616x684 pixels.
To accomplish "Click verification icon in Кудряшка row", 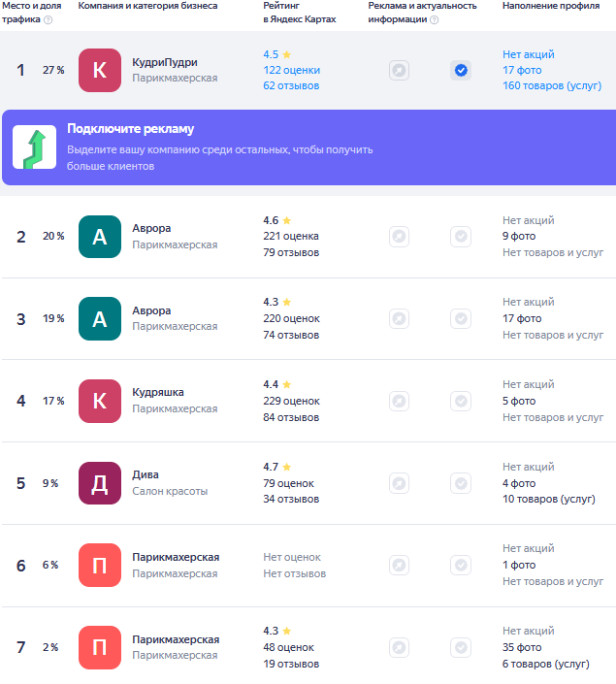I will pos(461,401).
